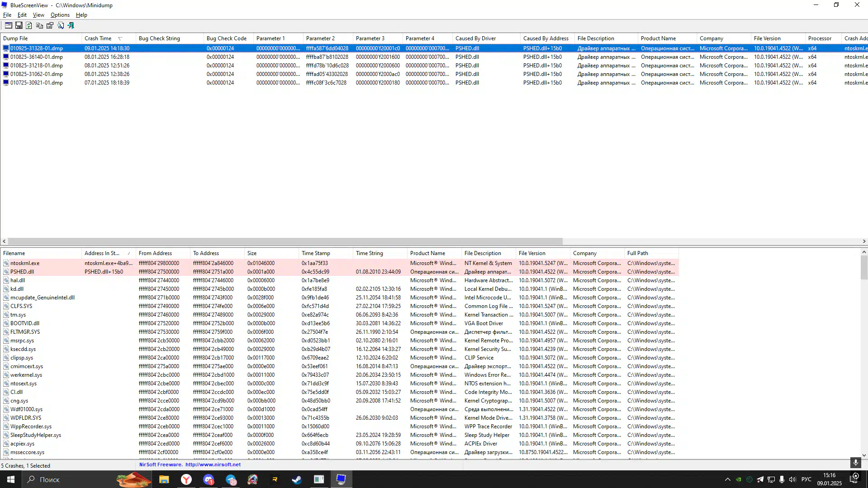The height and width of the screenshot is (488, 868).
Task: Click the lower pane scroll-up arrow
Action: pyautogui.click(x=864, y=252)
